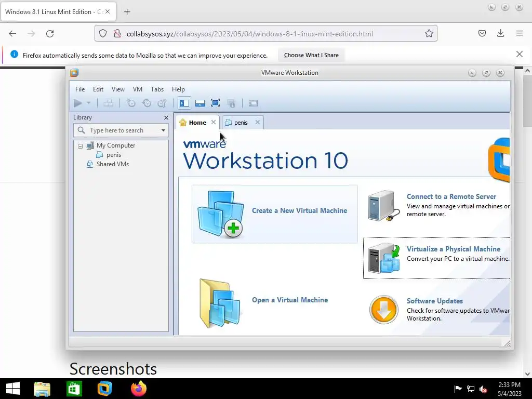Click Open a Virtual Machine link
Image resolution: width=532 pixels, height=399 pixels.
(x=290, y=300)
